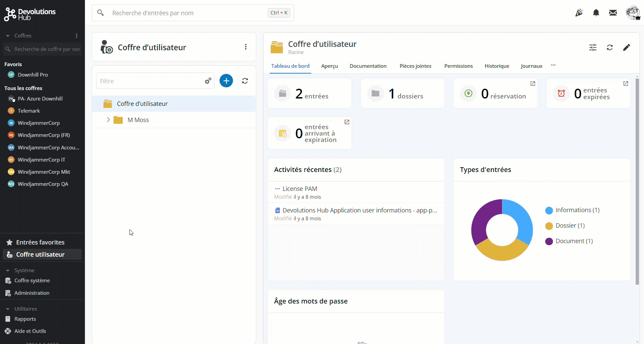
Task: Click Dossier legend yellow swatch
Action: [x=549, y=226]
